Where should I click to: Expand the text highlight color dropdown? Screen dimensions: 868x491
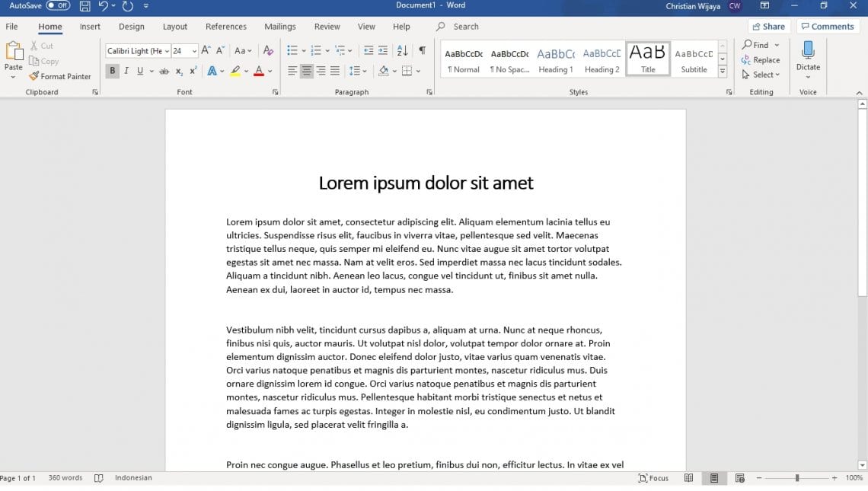(246, 70)
